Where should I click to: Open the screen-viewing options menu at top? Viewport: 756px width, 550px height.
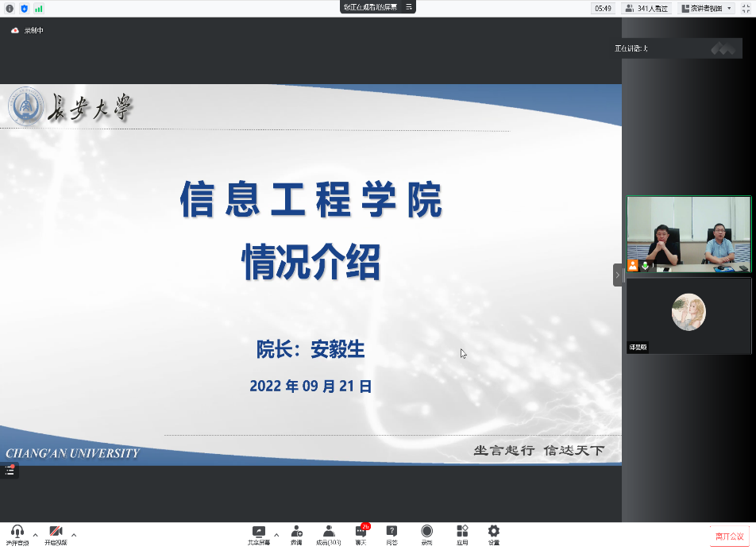click(409, 7)
